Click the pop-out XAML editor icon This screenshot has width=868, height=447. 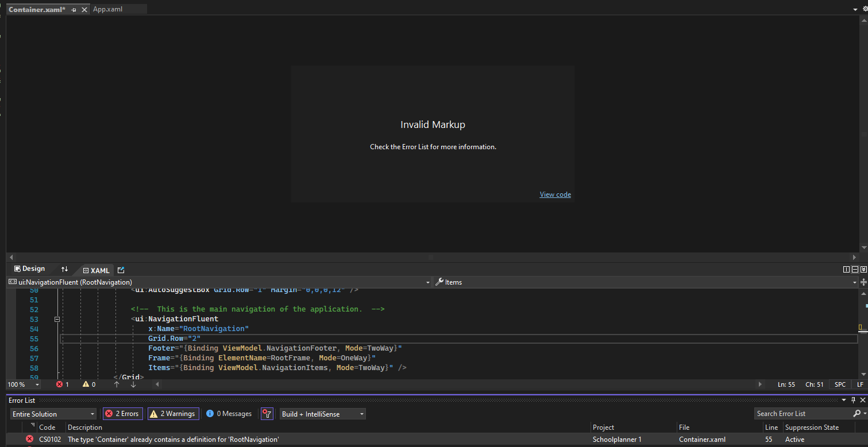pyautogui.click(x=121, y=270)
